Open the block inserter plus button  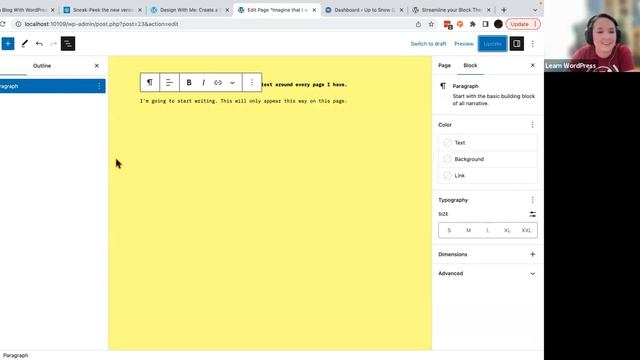pyautogui.click(x=8, y=44)
